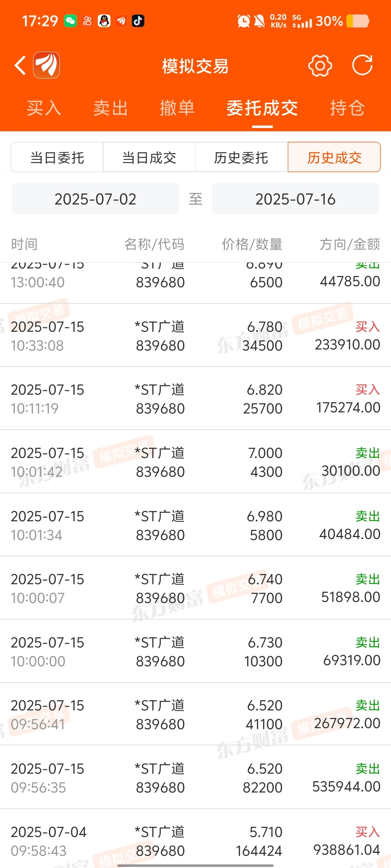Open the 2025-07-04 买入 164424 shares record
The image size is (391, 868).
click(x=195, y=839)
